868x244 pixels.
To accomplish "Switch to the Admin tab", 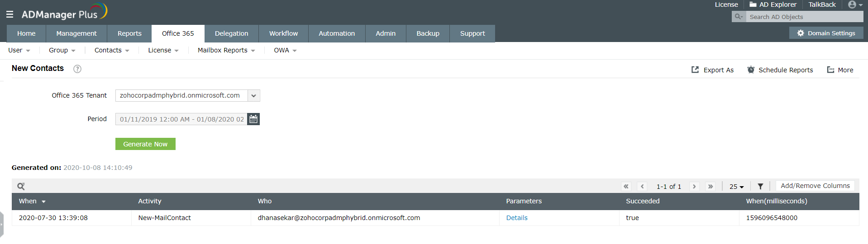I will coord(386,33).
